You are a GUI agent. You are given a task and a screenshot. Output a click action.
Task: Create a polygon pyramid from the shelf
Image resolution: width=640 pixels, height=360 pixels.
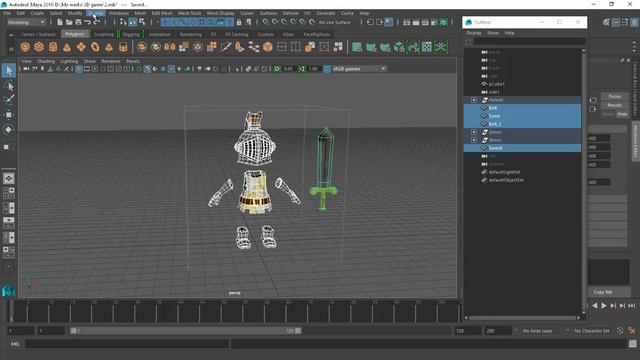coord(109,47)
